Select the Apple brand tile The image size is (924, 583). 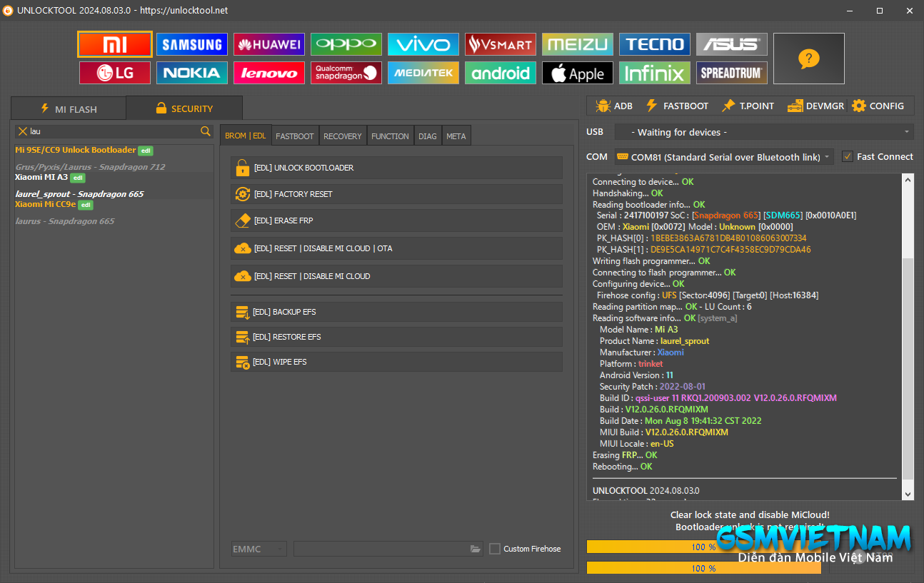(x=578, y=73)
